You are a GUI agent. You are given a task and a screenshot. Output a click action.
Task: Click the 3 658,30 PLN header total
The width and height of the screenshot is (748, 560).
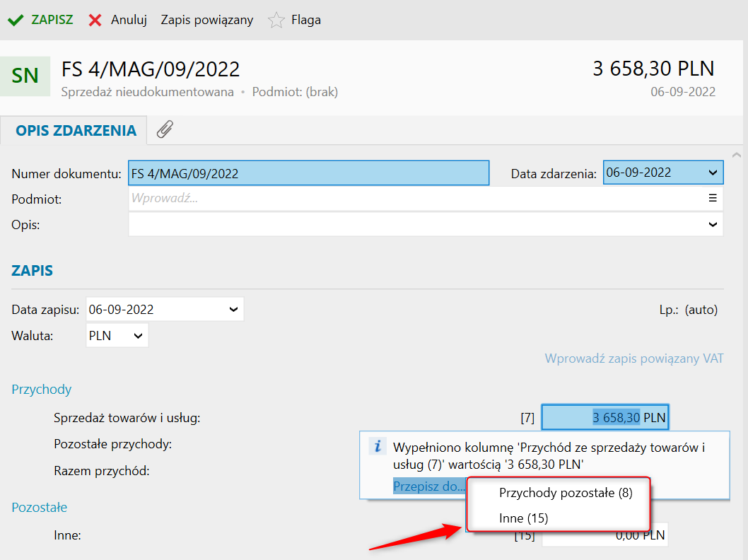[653, 69]
